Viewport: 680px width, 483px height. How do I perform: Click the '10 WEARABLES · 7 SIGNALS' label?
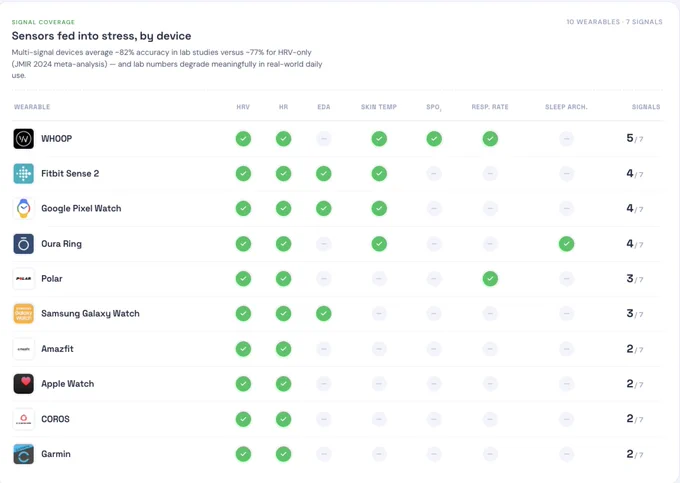(x=614, y=22)
